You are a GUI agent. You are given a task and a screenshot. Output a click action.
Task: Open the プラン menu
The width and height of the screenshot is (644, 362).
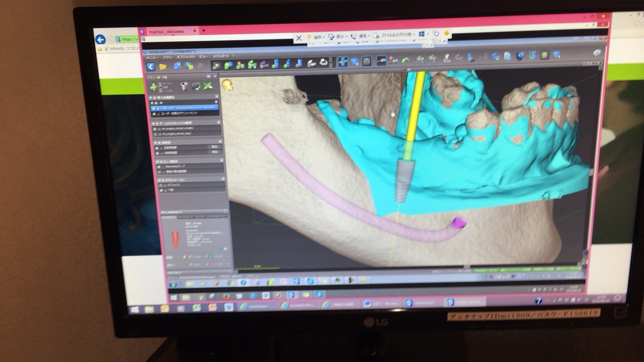click(167, 57)
